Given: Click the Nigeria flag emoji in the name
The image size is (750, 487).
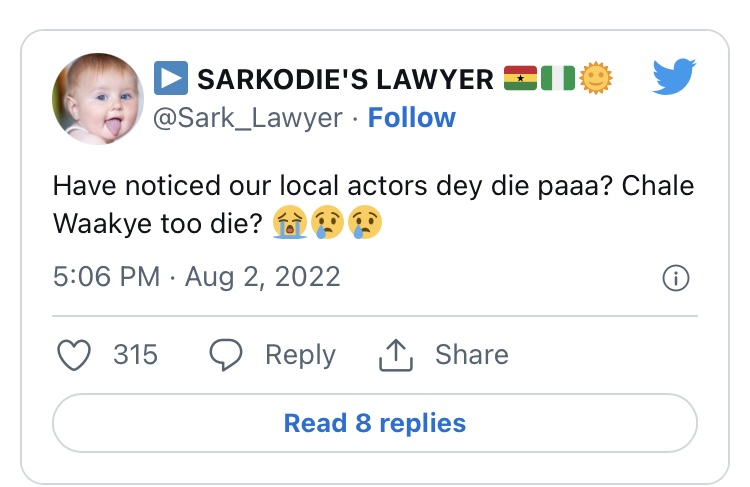Looking at the screenshot, I should (557, 77).
